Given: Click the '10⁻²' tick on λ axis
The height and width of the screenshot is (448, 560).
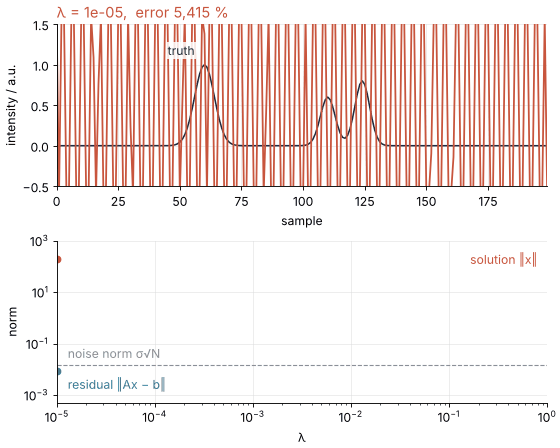Looking at the screenshot, I should coord(351,417).
